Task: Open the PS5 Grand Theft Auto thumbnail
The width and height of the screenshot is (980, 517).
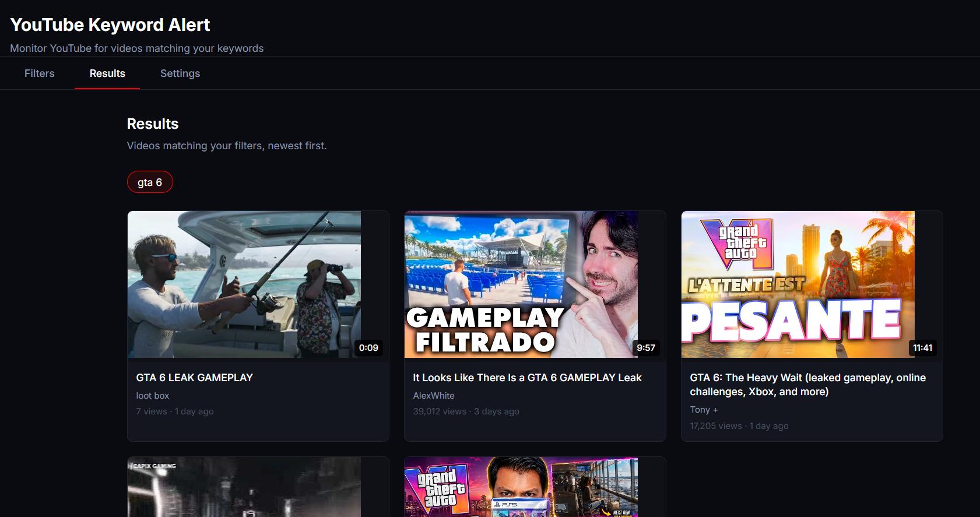Action: (521, 487)
